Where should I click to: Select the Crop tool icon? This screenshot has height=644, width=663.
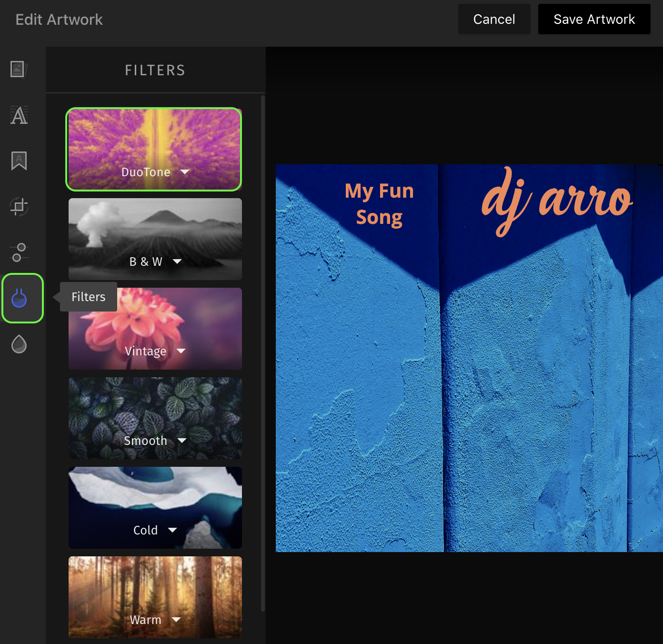pos(19,207)
